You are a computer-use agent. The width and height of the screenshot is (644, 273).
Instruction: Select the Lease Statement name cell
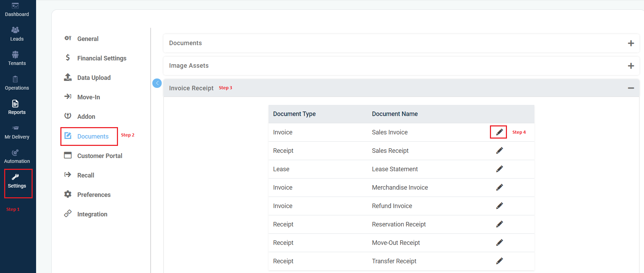click(x=395, y=169)
